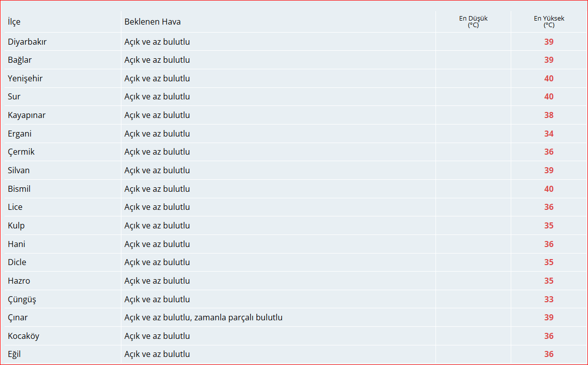This screenshot has width=588, height=365.
Task: Click Ergani's high temperature value 34
Action: 549,134
